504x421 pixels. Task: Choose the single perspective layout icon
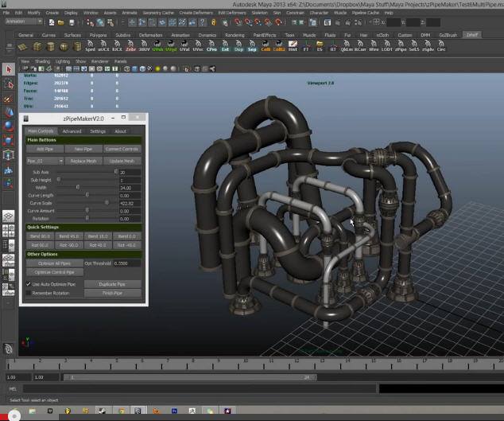click(9, 216)
